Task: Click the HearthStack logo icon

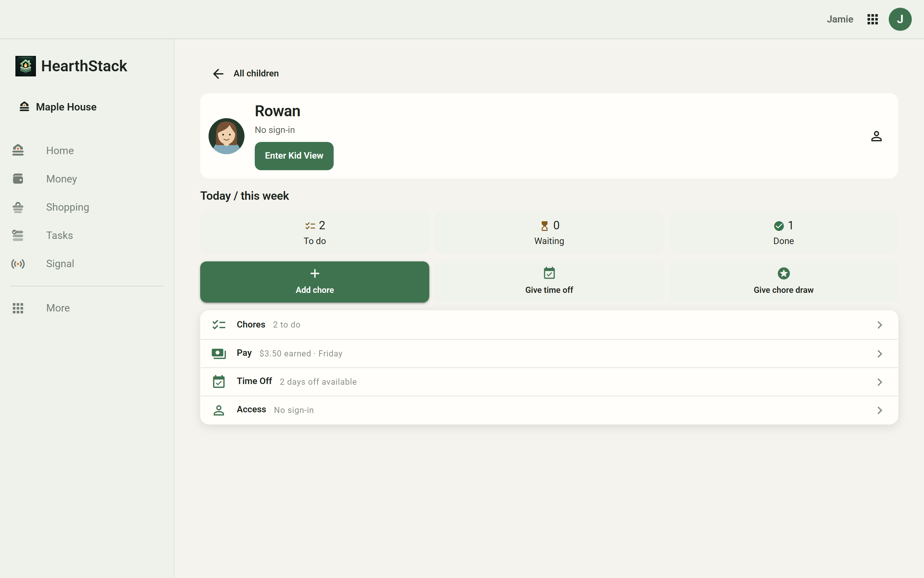Action: 26,66
